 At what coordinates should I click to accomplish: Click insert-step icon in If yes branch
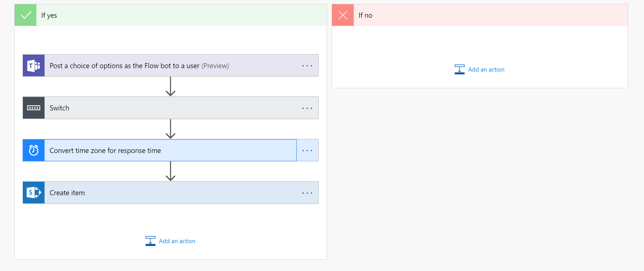click(150, 241)
